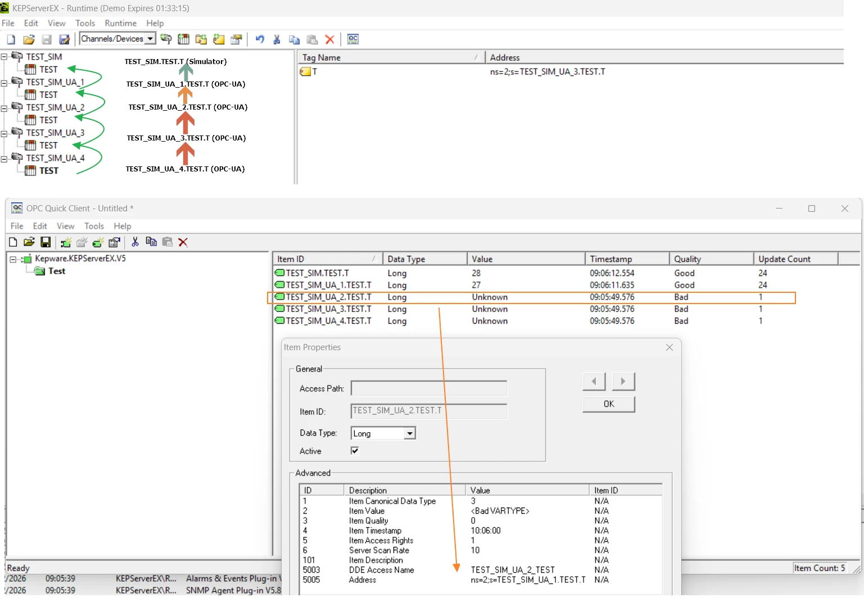Sort by Timestamp column header
The height and width of the screenshot is (616, 864).
(x=627, y=259)
